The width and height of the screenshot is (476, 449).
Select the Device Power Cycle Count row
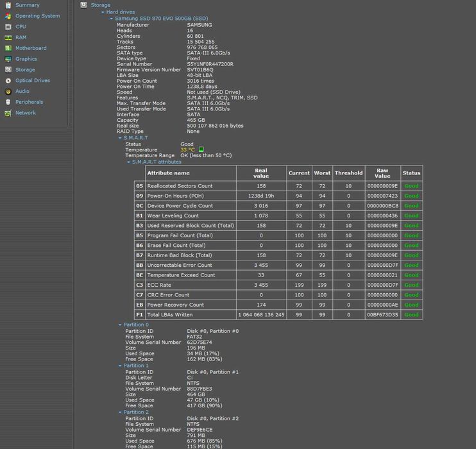point(278,206)
